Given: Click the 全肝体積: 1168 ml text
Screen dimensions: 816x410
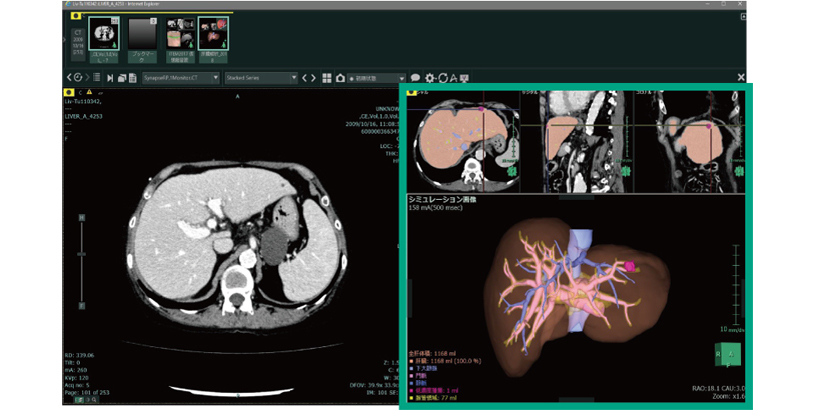Looking at the screenshot, I should coord(432,354).
